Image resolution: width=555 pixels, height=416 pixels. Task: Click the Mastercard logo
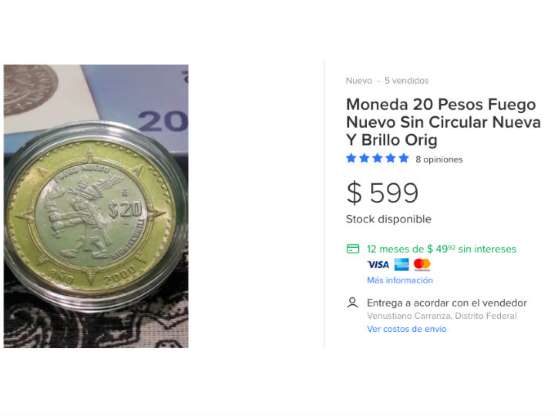tap(422, 264)
